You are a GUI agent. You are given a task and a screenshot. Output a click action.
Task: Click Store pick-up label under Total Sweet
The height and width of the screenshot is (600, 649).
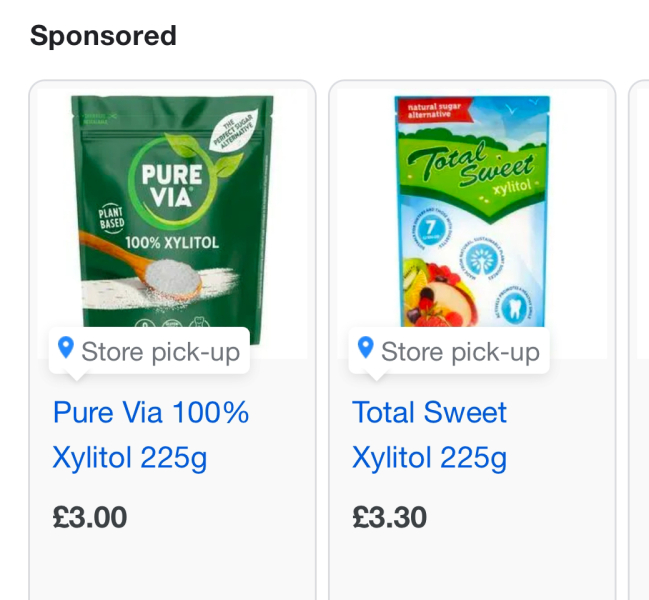460,351
